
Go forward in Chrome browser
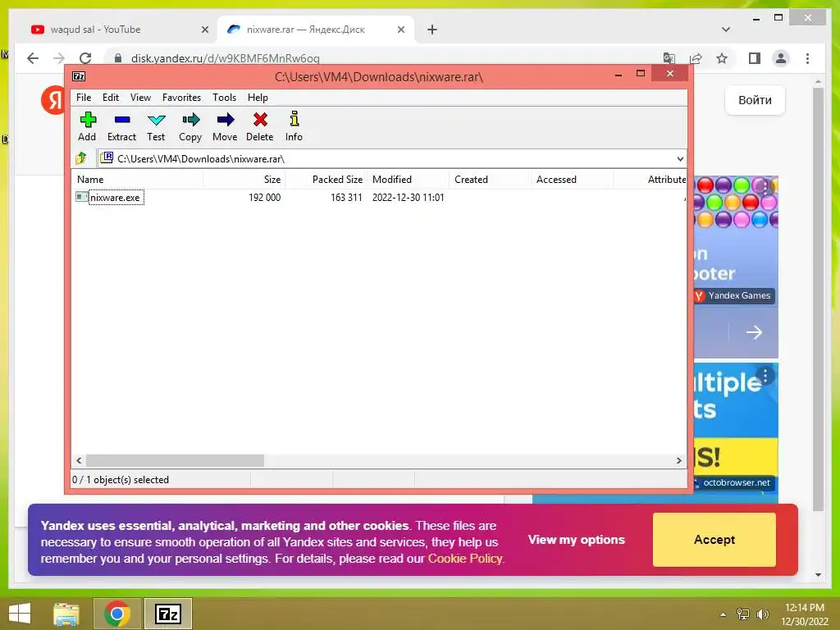point(59,58)
